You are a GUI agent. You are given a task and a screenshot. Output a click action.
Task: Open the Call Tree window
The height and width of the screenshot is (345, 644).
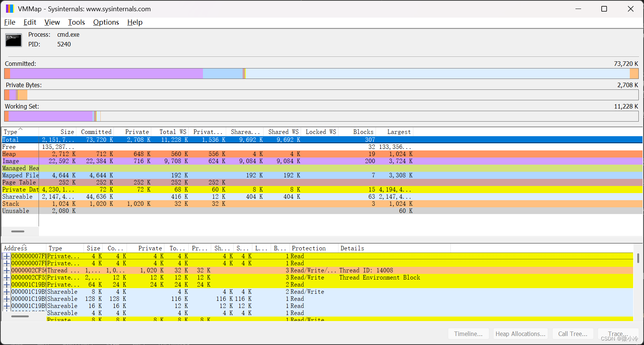pyautogui.click(x=573, y=333)
